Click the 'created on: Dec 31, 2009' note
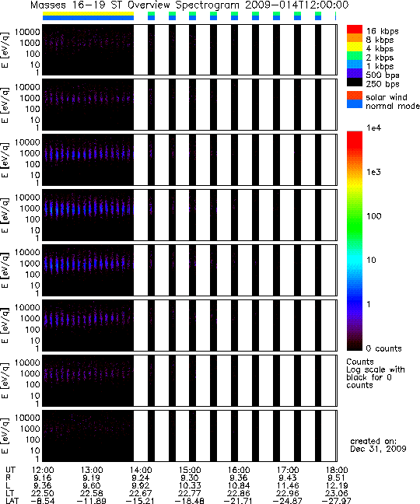Image resolution: width=420 pixels, height=504 pixels. 378,445
